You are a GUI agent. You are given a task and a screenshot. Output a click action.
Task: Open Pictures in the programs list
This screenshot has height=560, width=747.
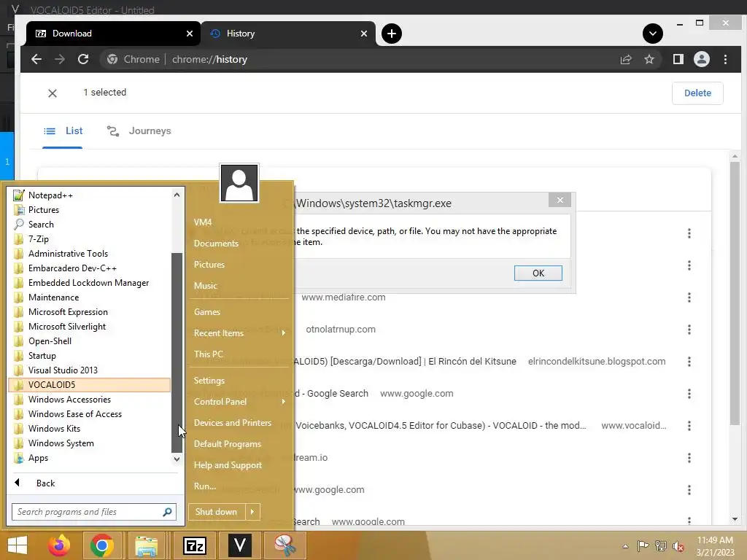(x=89, y=210)
